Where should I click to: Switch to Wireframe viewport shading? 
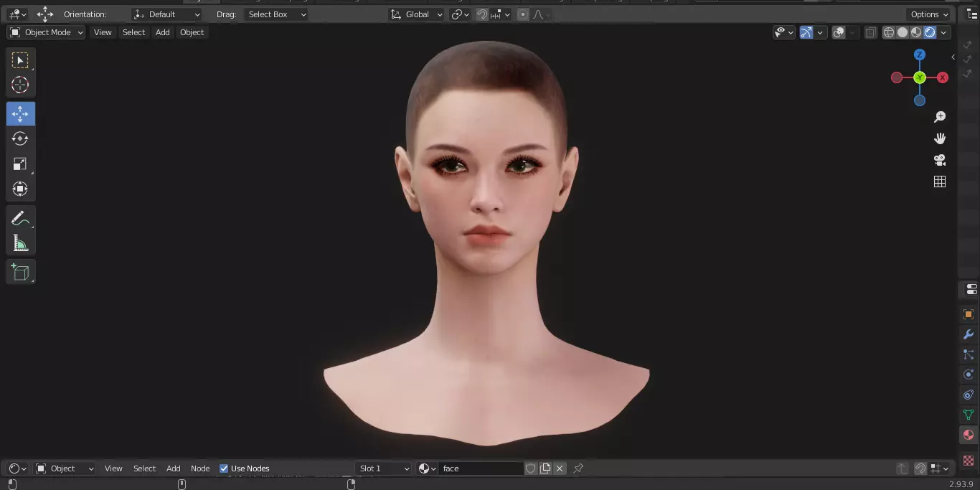click(x=889, y=32)
